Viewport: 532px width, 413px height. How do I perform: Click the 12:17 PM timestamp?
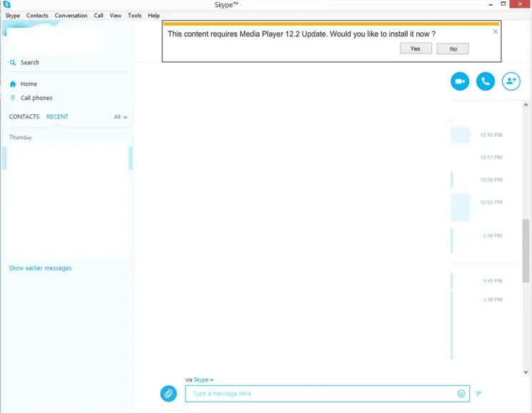pyautogui.click(x=491, y=157)
